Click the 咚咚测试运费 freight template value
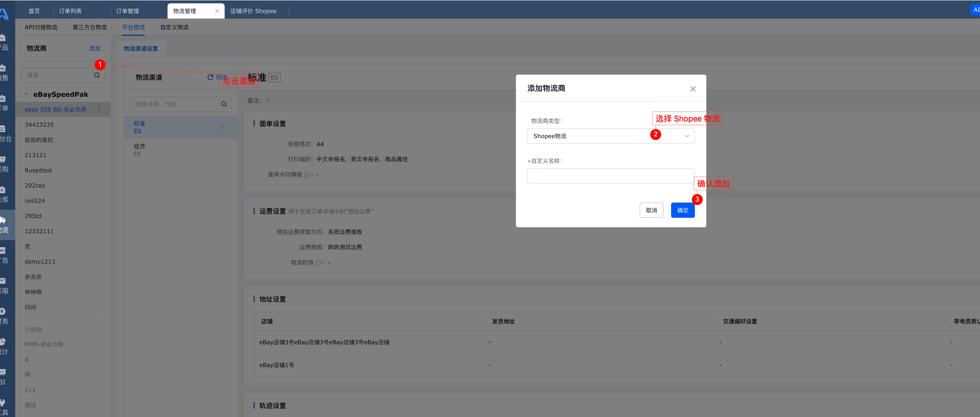Screen dimensions: 980x417 pos(345,247)
